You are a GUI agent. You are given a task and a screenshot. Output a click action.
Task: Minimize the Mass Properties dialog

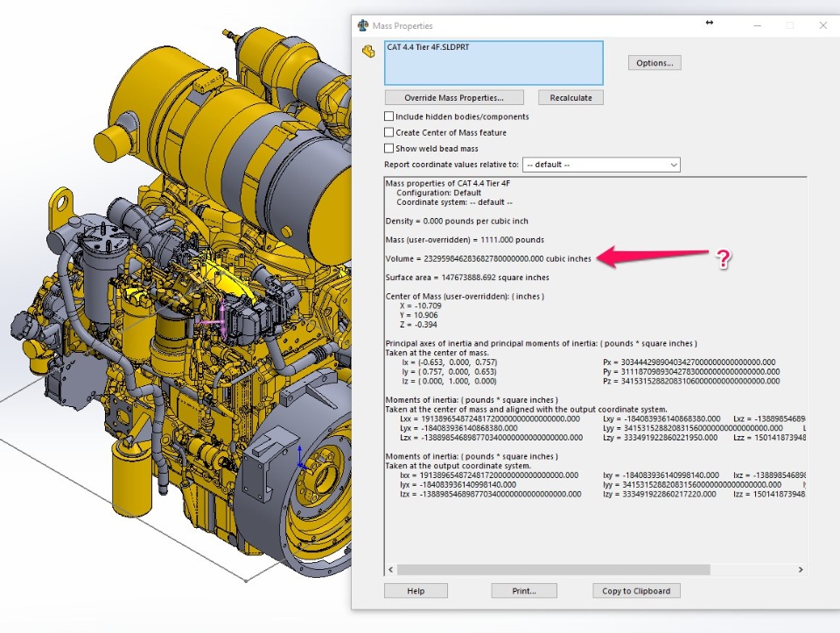tap(757, 25)
